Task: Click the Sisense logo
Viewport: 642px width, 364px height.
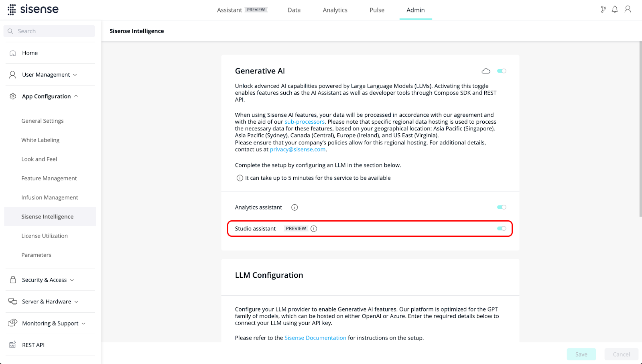Action: click(x=33, y=9)
